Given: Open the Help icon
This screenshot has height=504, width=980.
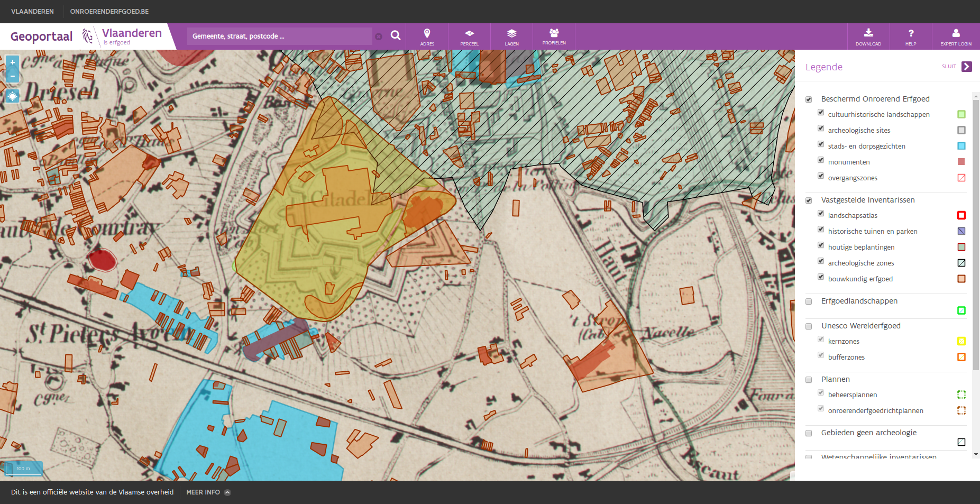Looking at the screenshot, I should coord(911,36).
